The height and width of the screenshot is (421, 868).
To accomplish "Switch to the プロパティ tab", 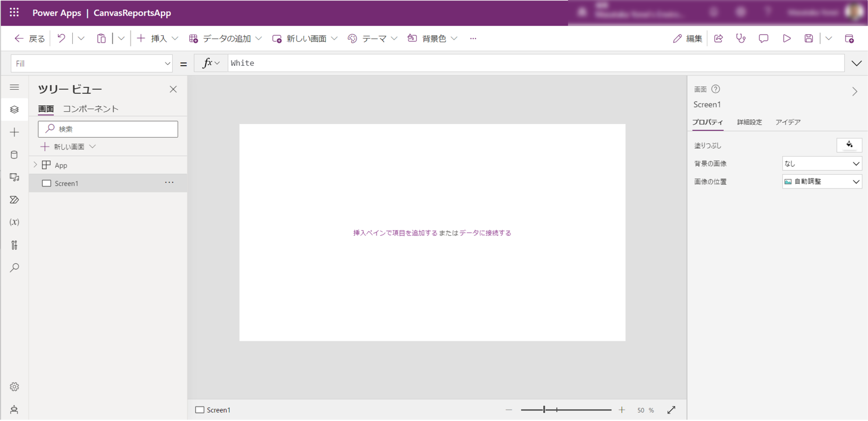I will click(x=708, y=122).
